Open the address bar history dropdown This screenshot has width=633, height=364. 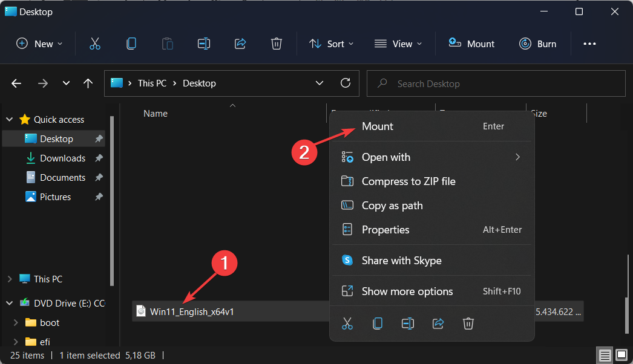click(320, 83)
